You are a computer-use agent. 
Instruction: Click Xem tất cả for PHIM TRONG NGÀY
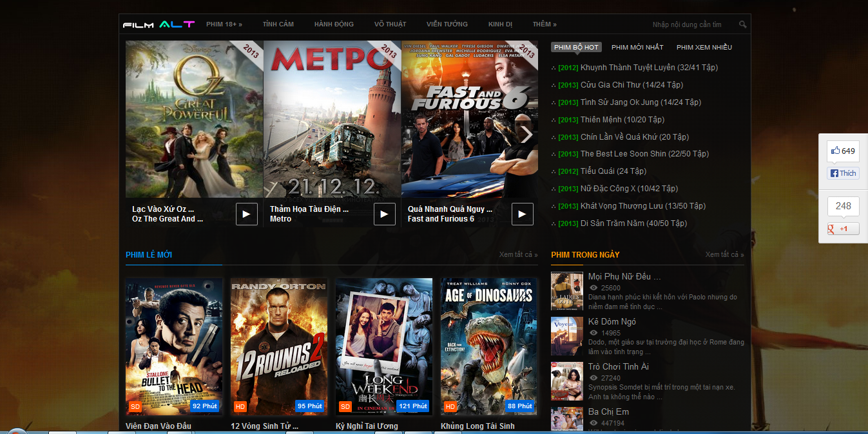point(725,254)
